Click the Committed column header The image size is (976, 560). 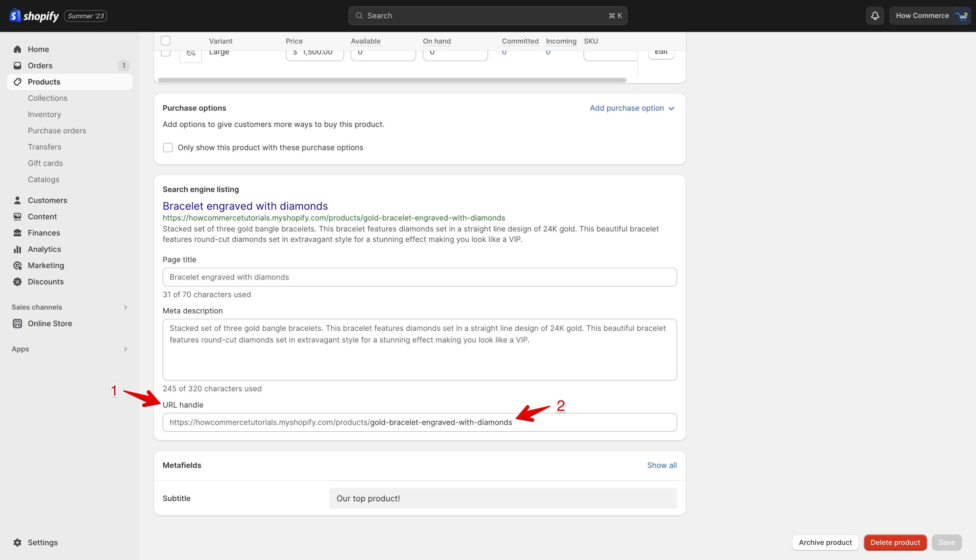(x=520, y=41)
